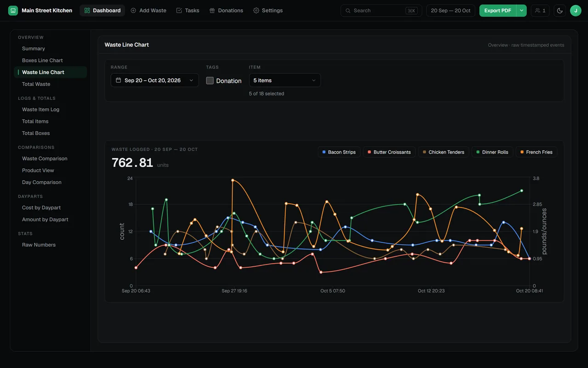Click the '5 of 18 selected' text
The width and height of the screenshot is (588, 368).
click(x=266, y=93)
